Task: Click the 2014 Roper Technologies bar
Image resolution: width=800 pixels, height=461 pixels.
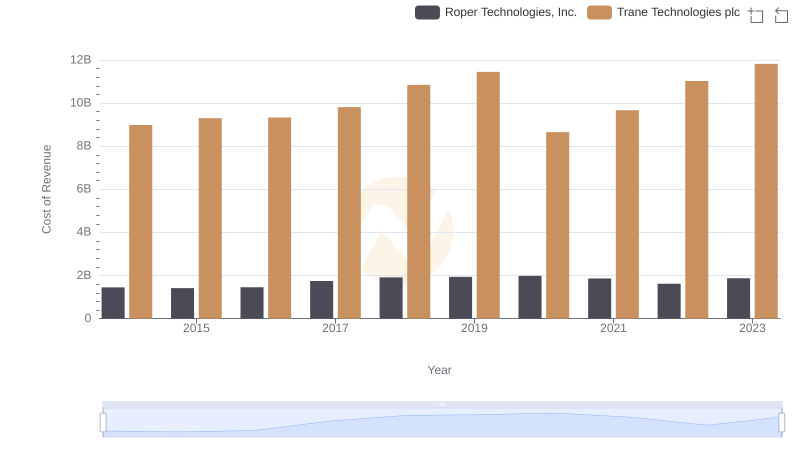Action: pyautogui.click(x=113, y=303)
